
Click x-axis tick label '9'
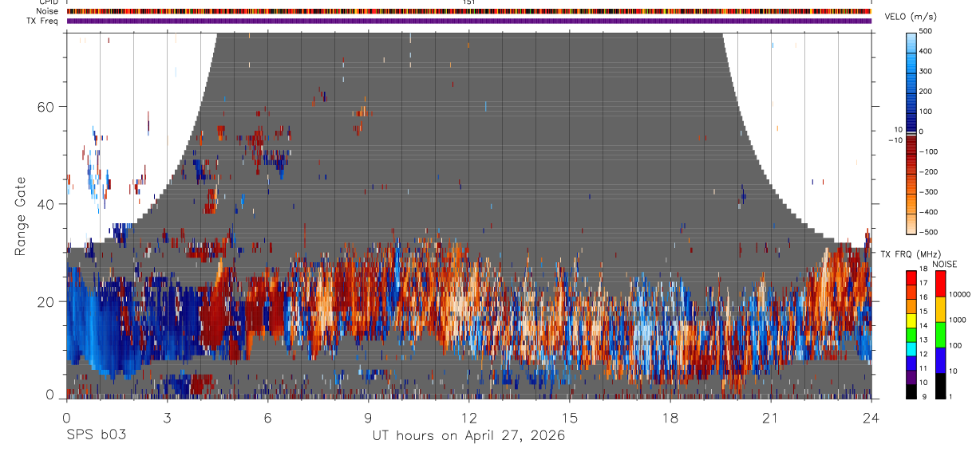[x=368, y=418]
